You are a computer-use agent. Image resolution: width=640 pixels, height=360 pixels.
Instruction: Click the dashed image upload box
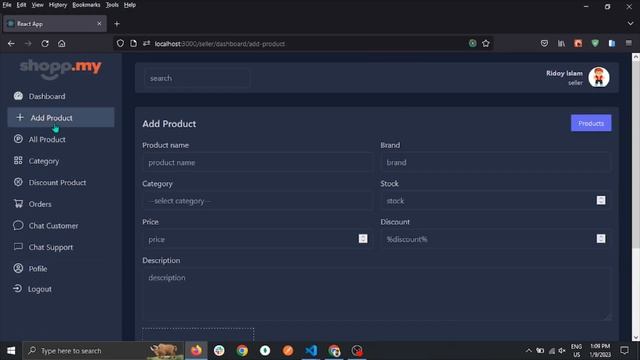click(198, 334)
